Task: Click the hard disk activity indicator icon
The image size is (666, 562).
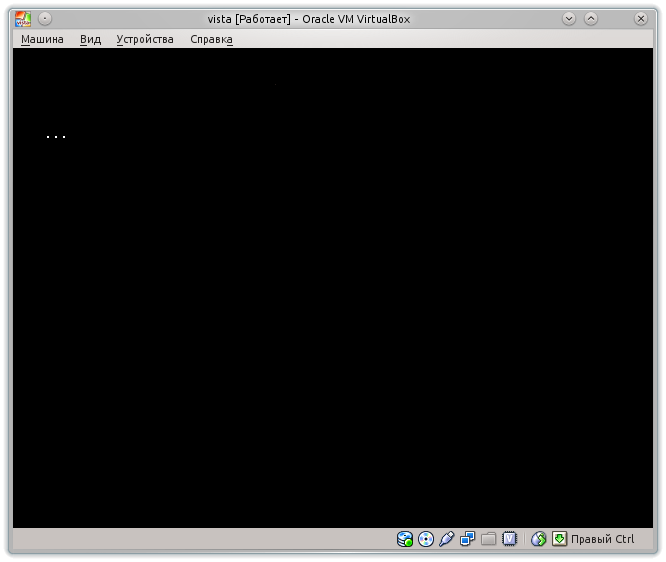Action: (x=405, y=539)
